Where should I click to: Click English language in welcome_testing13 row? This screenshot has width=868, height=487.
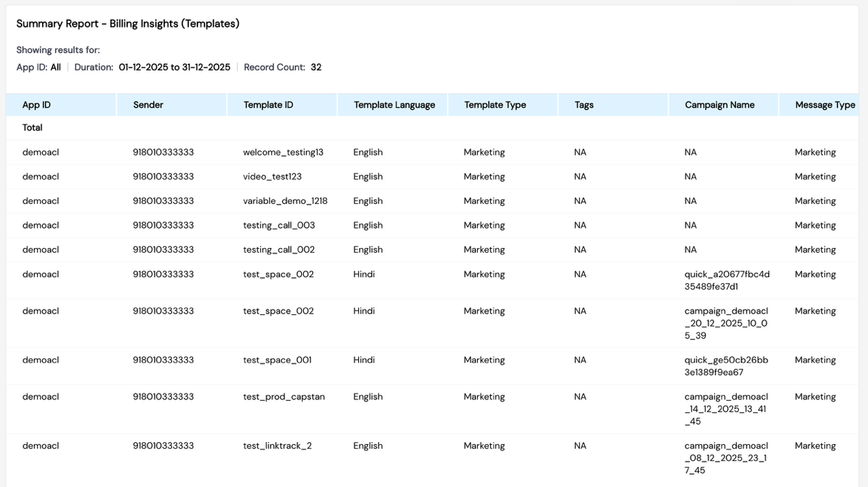pyautogui.click(x=368, y=153)
